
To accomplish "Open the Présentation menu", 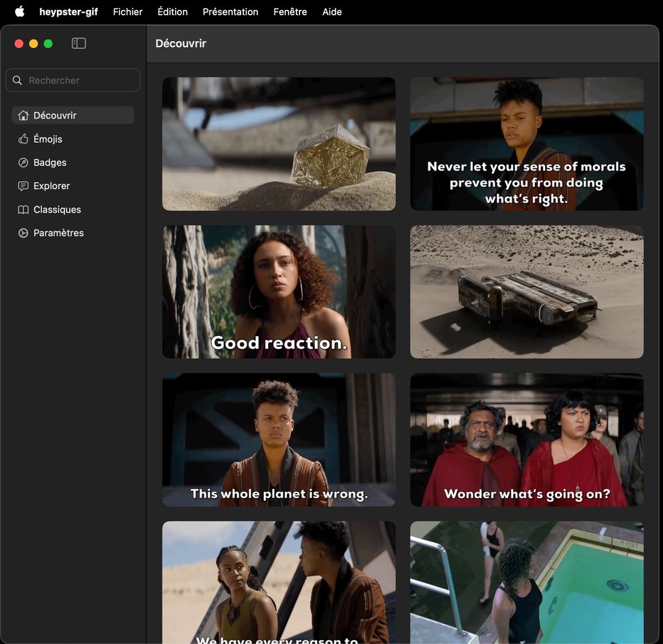I will pos(231,12).
